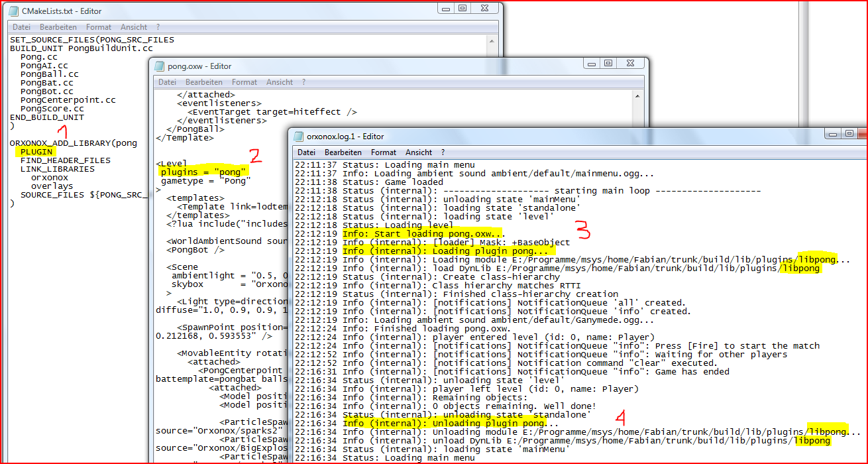Click the Notepad icon in pong.oxw title bar

pyautogui.click(x=160, y=66)
